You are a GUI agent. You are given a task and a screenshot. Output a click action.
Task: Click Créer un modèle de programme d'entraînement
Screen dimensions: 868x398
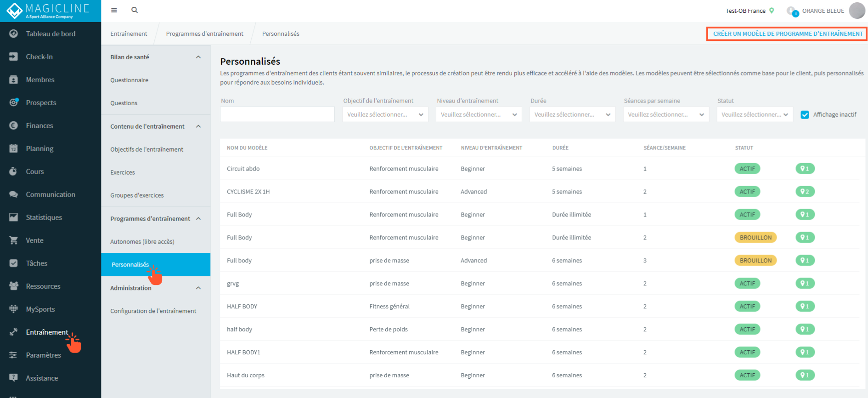tap(787, 34)
